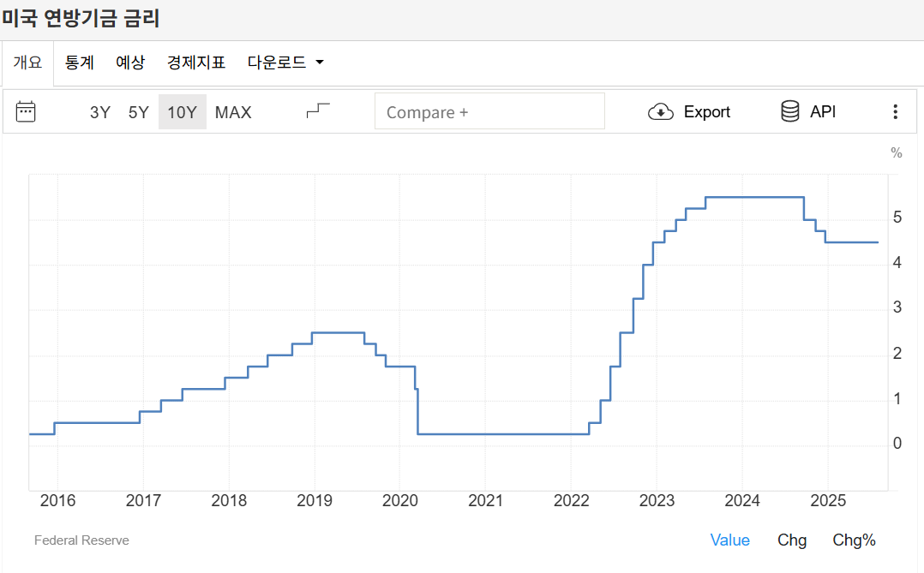Viewport: 924px width, 573px height.
Task: Click the 0 y-axis value label
Action: tap(897, 444)
